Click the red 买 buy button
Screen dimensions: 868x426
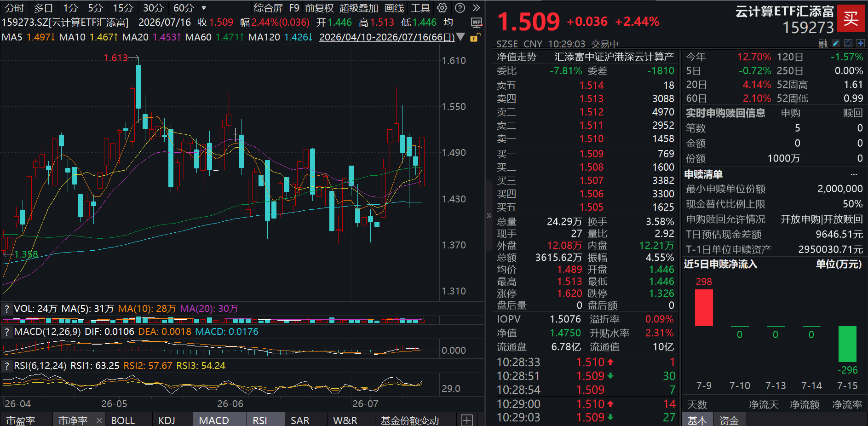(851, 18)
